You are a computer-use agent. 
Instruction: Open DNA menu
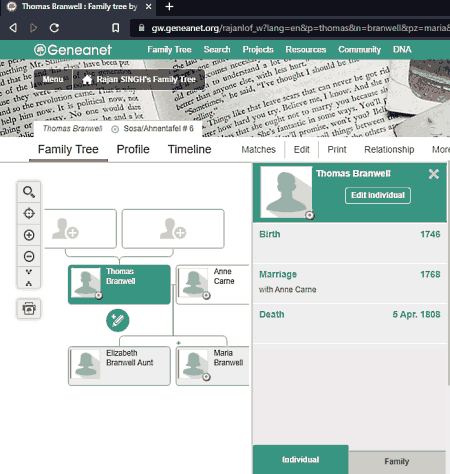coord(402,50)
